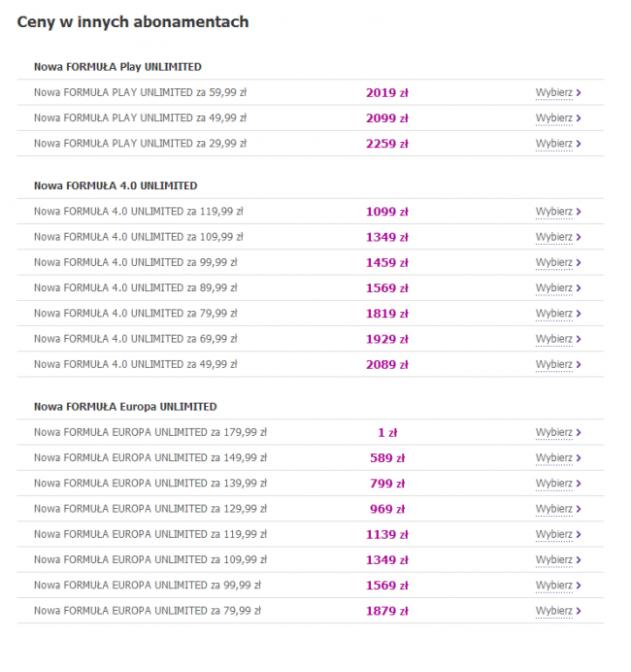This screenshot has width=631, height=672.
Task: Click the 1 zł price
Action: tap(387, 433)
